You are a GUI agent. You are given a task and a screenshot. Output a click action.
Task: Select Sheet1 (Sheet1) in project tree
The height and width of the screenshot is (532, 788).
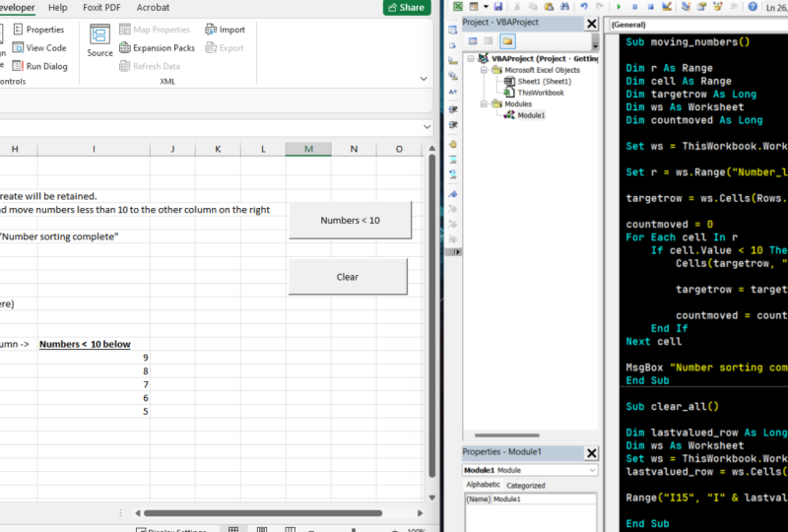point(545,81)
